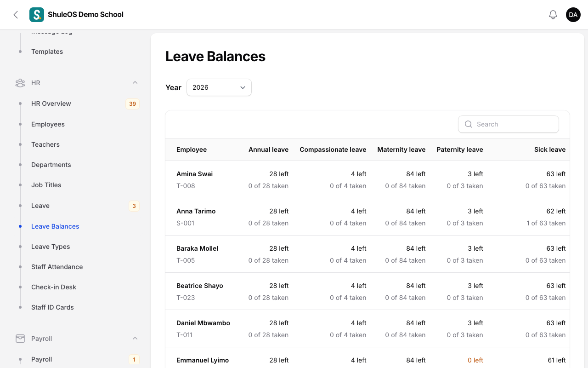Click the HR people group icon

20,83
